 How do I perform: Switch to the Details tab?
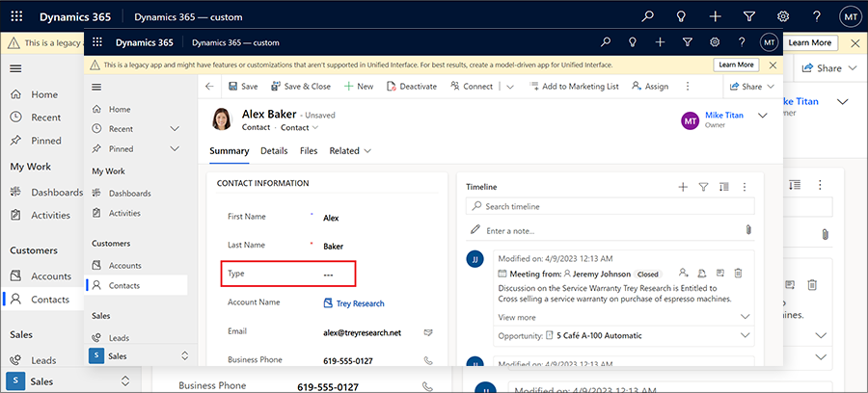274,151
